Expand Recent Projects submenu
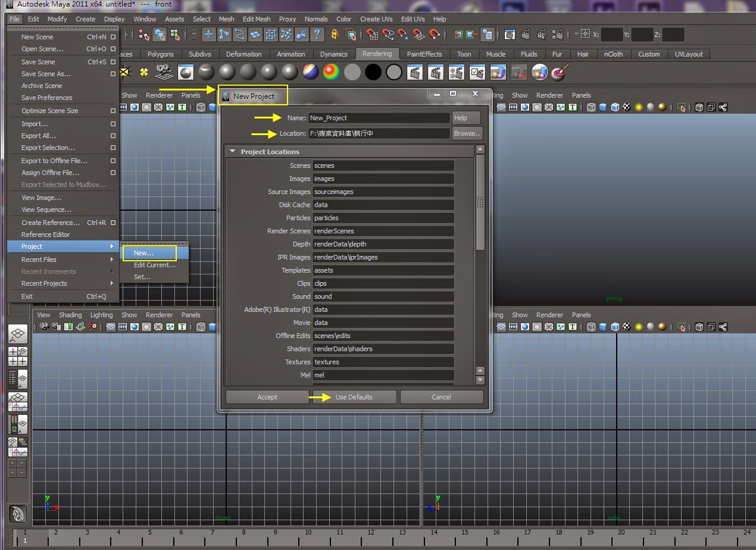 [111, 283]
